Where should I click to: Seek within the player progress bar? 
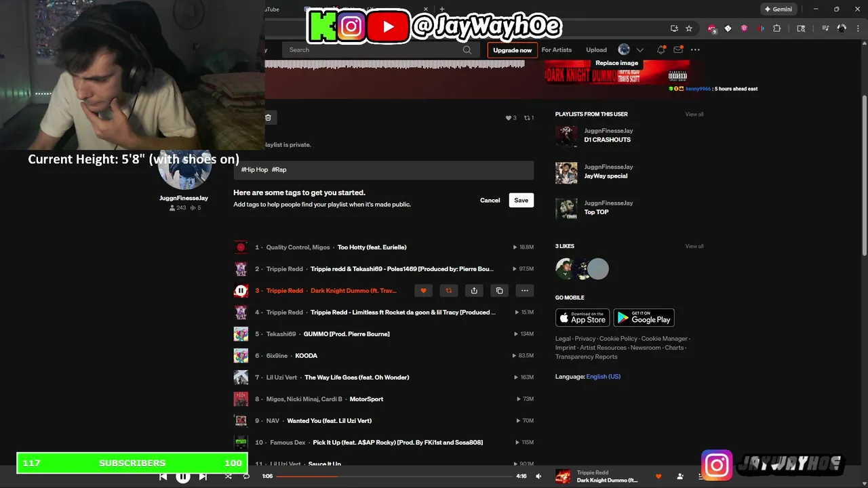coord(395,476)
